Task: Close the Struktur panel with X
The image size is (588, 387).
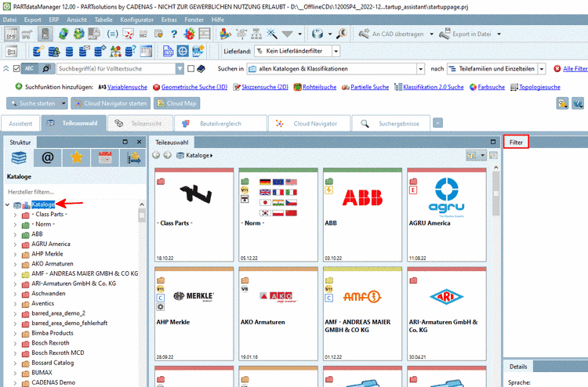Action: 139,142
